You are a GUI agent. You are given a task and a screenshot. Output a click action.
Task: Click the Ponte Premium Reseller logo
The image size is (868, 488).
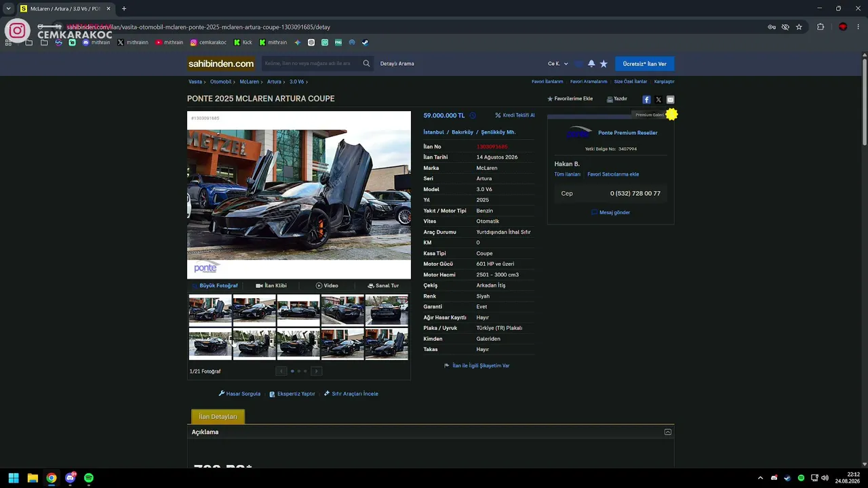pos(579,132)
